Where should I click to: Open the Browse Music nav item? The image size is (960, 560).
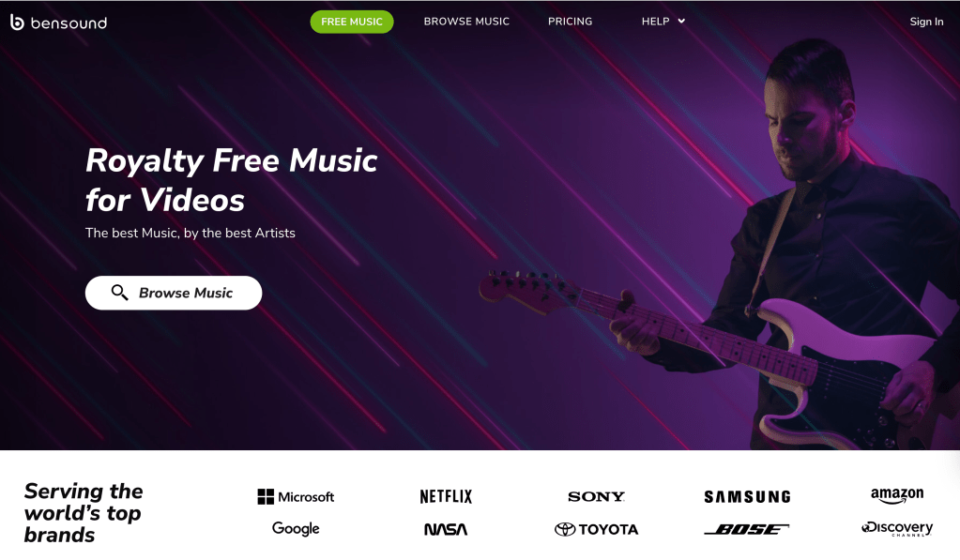coord(466,22)
